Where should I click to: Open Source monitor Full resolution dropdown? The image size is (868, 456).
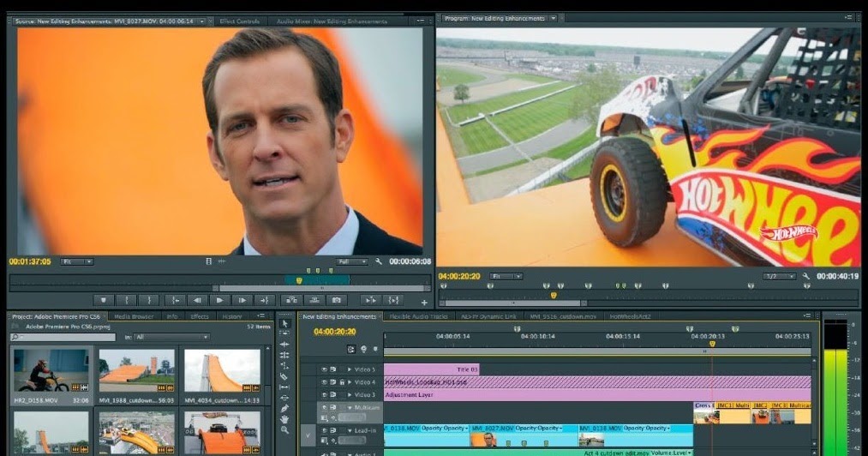tap(351, 261)
